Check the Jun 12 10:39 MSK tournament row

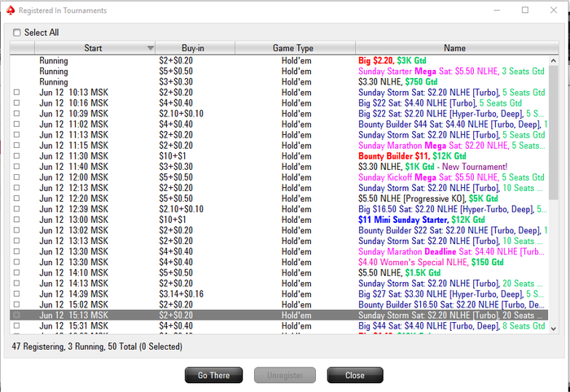tap(16, 114)
